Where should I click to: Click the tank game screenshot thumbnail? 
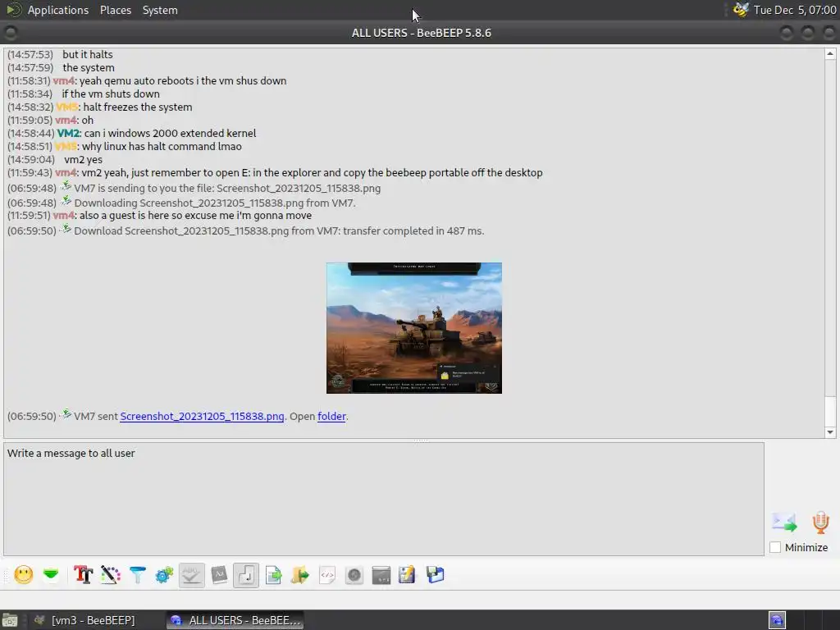414,328
